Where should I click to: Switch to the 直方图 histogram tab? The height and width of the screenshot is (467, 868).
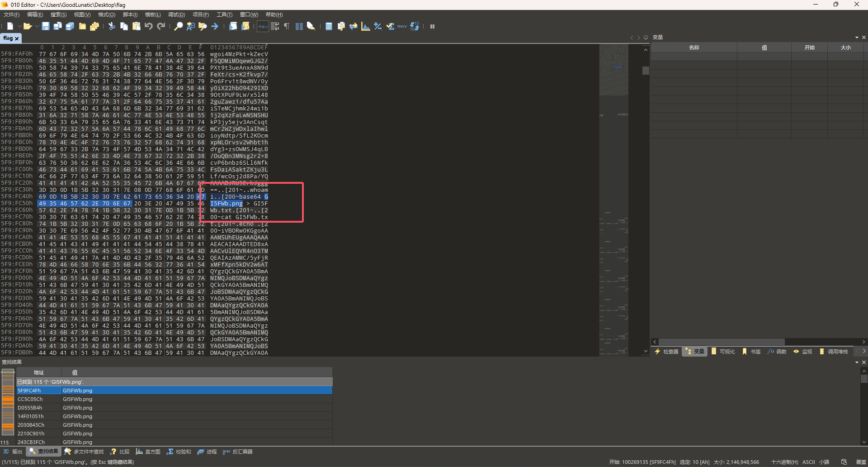(x=148, y=452)
